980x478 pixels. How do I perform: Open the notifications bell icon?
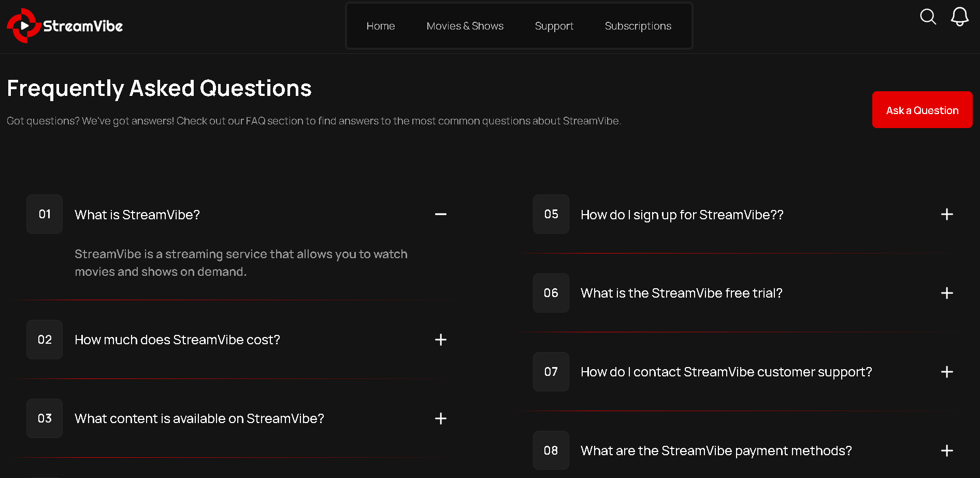coord(959,17)
